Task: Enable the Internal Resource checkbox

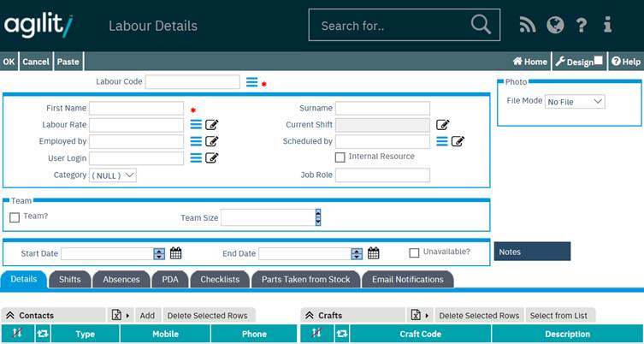Action: 340,157
